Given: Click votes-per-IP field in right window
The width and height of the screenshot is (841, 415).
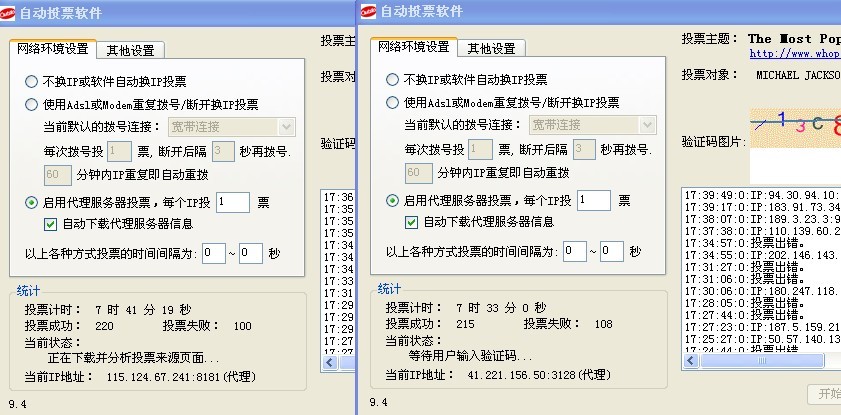Looking at the screenshot, I should tap(594, 201).
